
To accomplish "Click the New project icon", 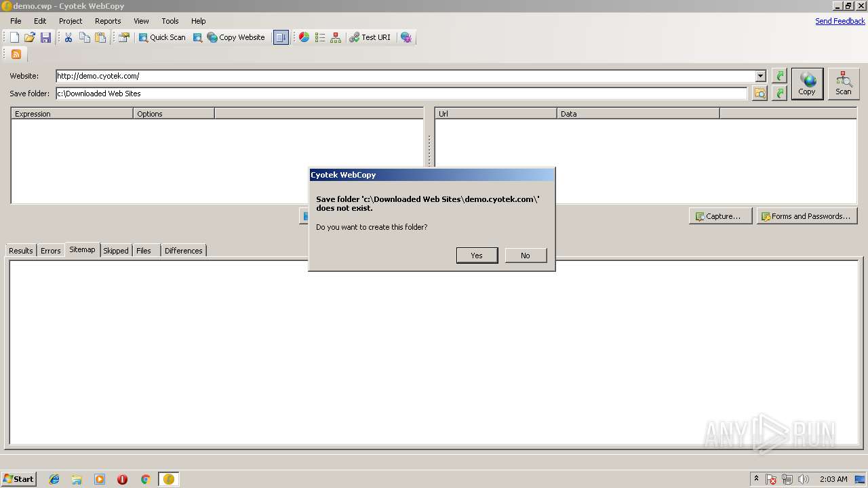I will coord(14,37).
